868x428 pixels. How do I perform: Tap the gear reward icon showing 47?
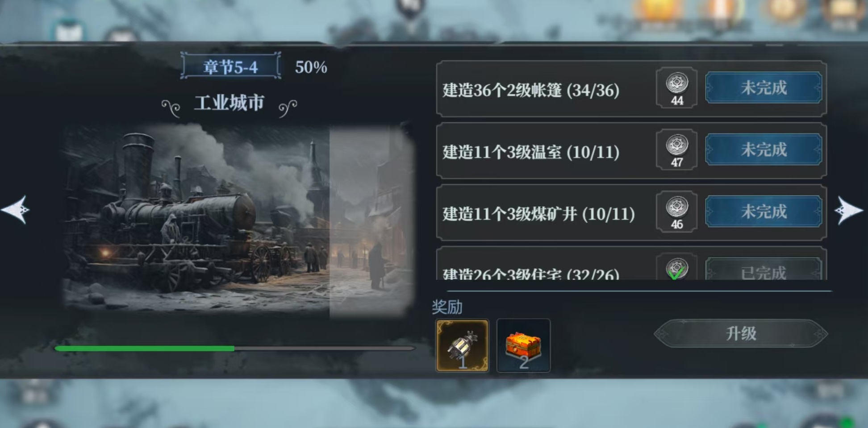(x=676, y=150)
